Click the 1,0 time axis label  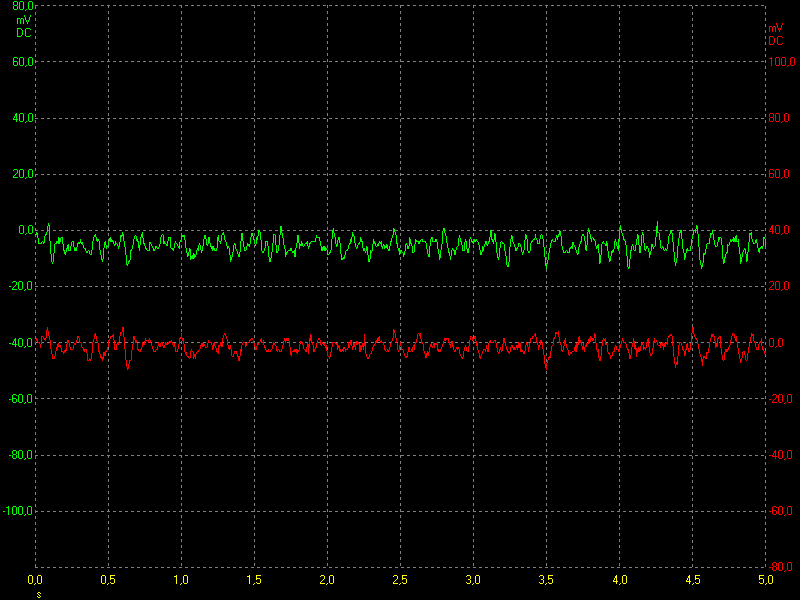[x=181, y=580]
